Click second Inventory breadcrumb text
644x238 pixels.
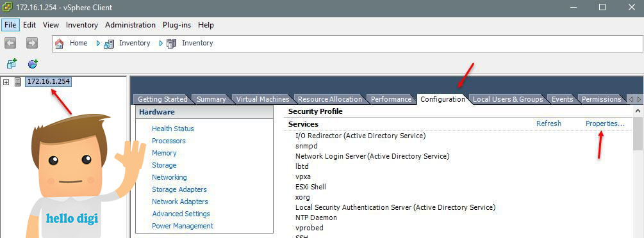click(197, 43)
